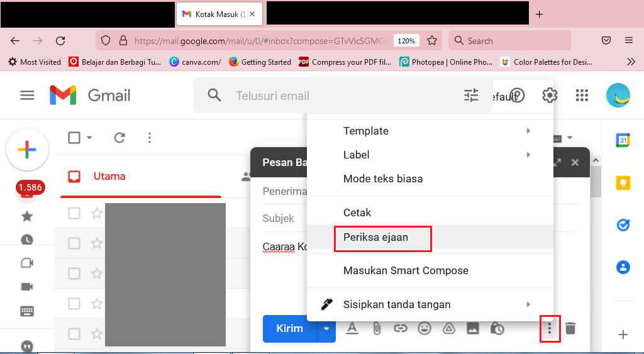Check the second email row checkbox
Viewport: 644px width, 354px height.
point(74,243)
